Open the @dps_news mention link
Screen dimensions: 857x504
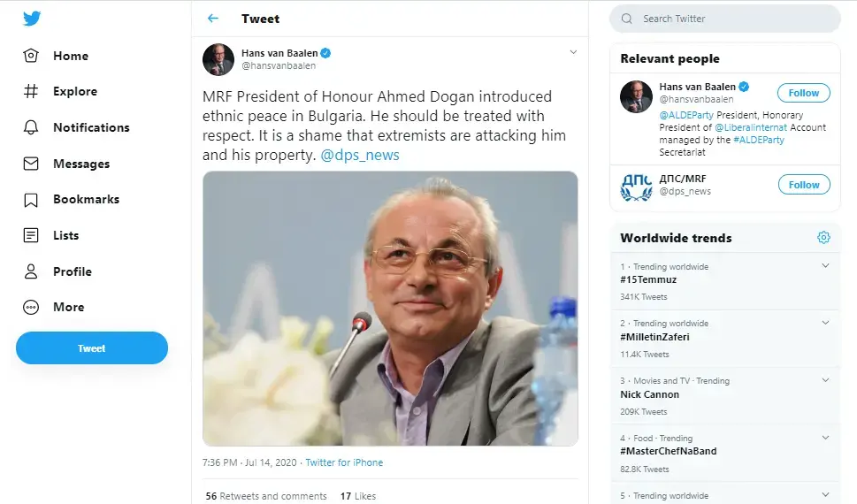(x=360, y=155)
